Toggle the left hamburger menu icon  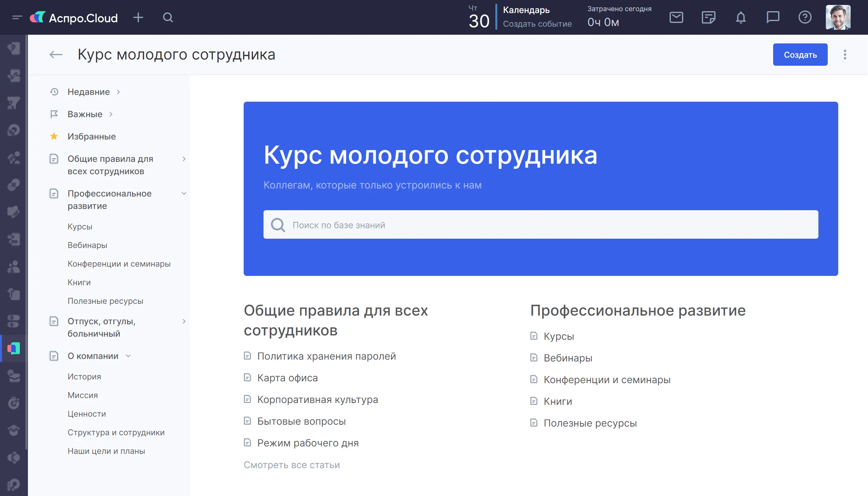[x=17, y=17]
